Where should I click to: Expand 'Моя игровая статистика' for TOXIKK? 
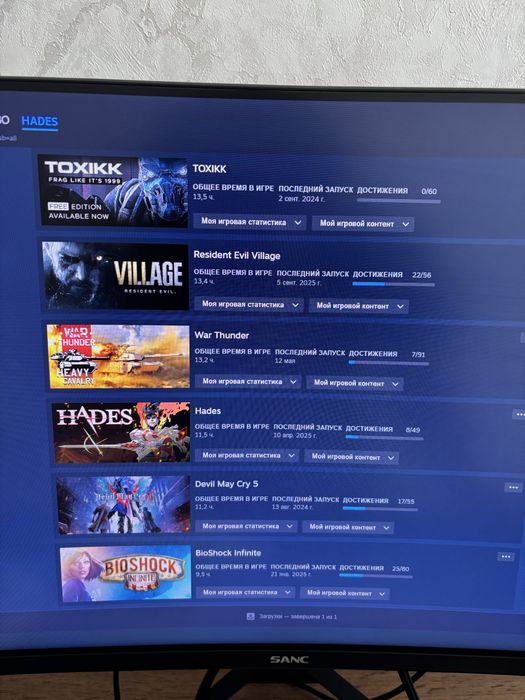click(250, 222)
